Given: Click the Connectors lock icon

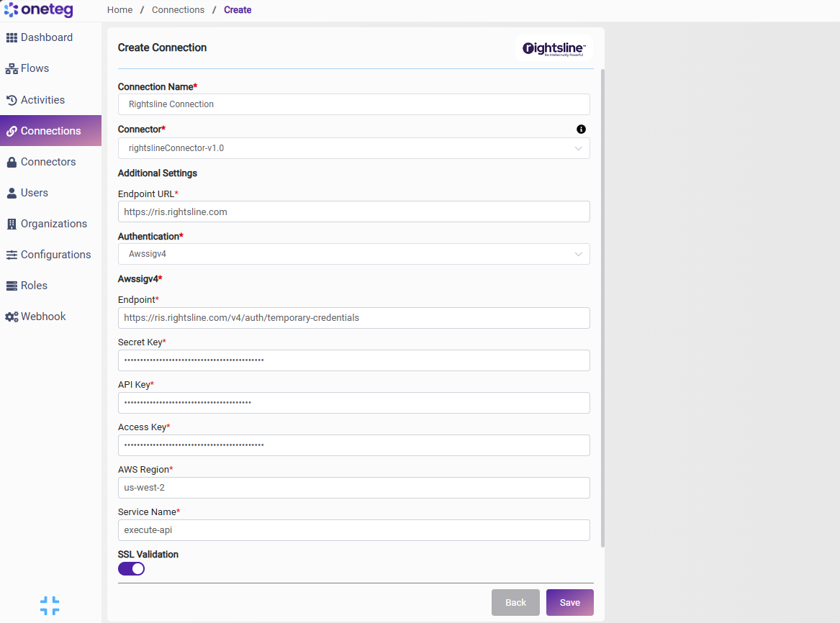Looking at the screenshot, I should (12, 162).
